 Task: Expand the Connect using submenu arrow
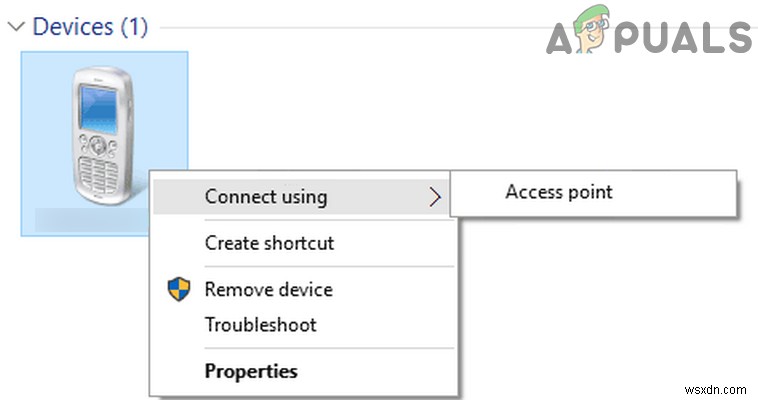point(434,197)
